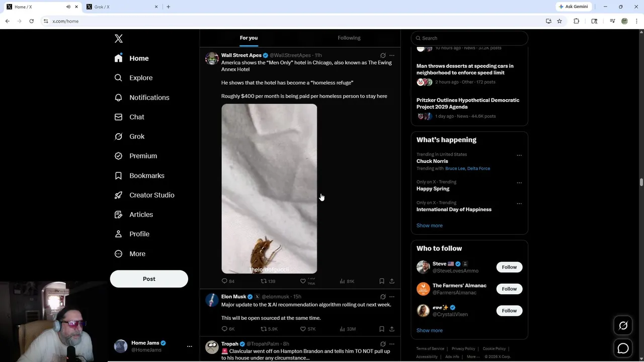Open Happy Spring trend options
The image size is (644, 362).
519,183
